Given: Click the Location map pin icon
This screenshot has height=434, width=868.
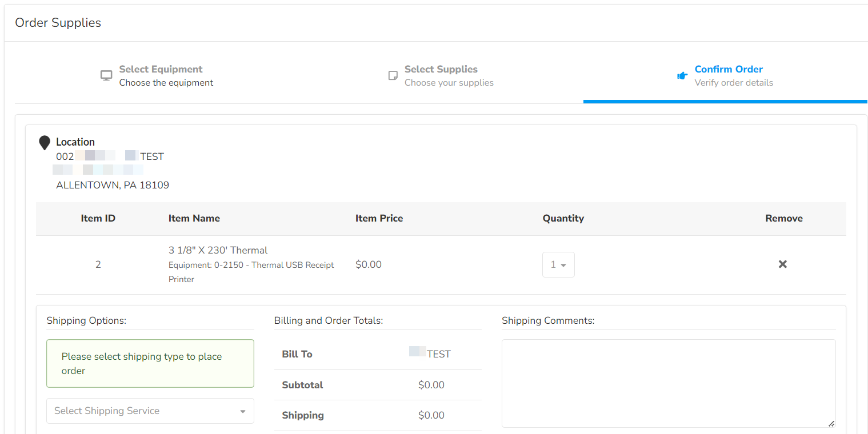Looking at the screenshot, I should 45,143.
